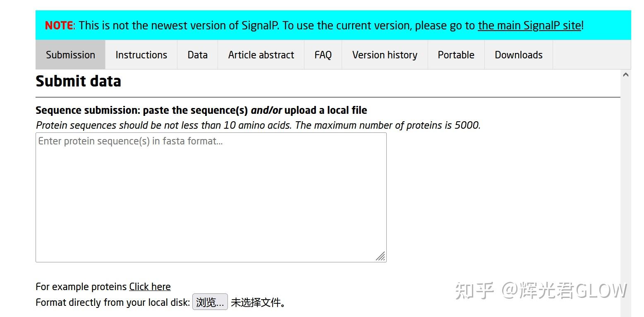Screen dimensions: 644x317
Task: Open the Portable tab
Action: [456, 55]
